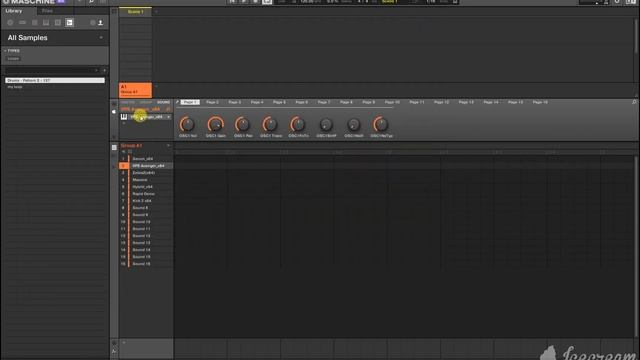Toggle the factory content icon in browser
The height and width of the screenshot is (360, 640).
[x=93, y=22]
